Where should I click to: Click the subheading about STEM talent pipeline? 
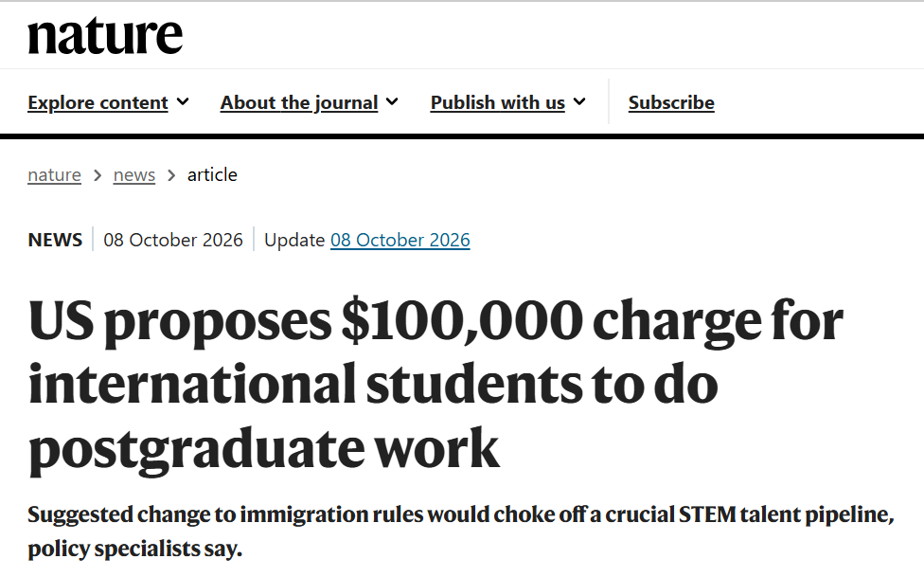[461, 531]
